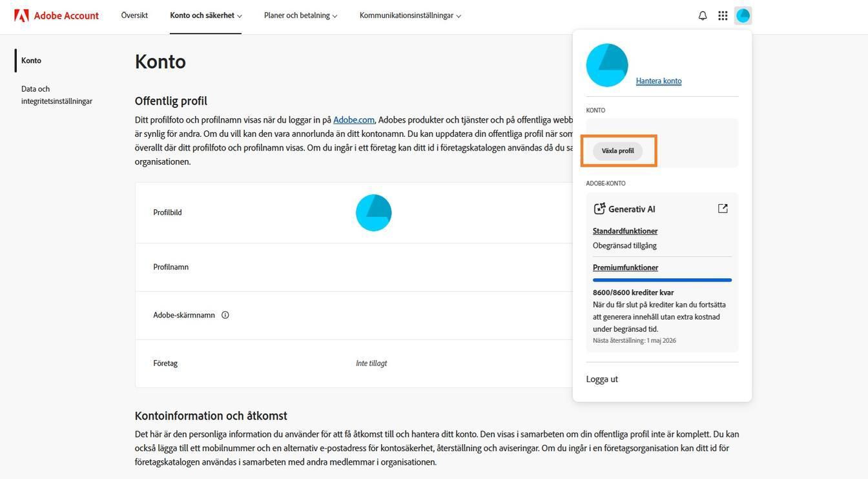Click the Profilbild avatar image
Viewport: 868px width, 479px height.
click(x=374, y=212)
